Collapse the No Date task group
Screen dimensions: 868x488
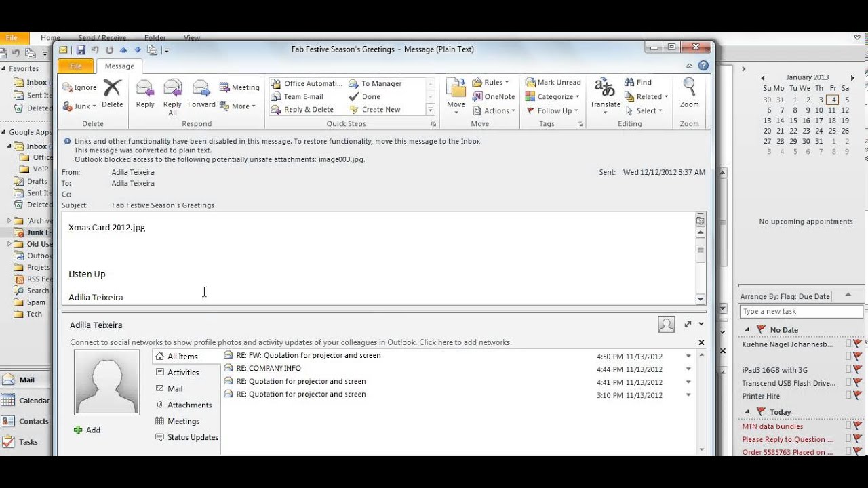point(747,330)
